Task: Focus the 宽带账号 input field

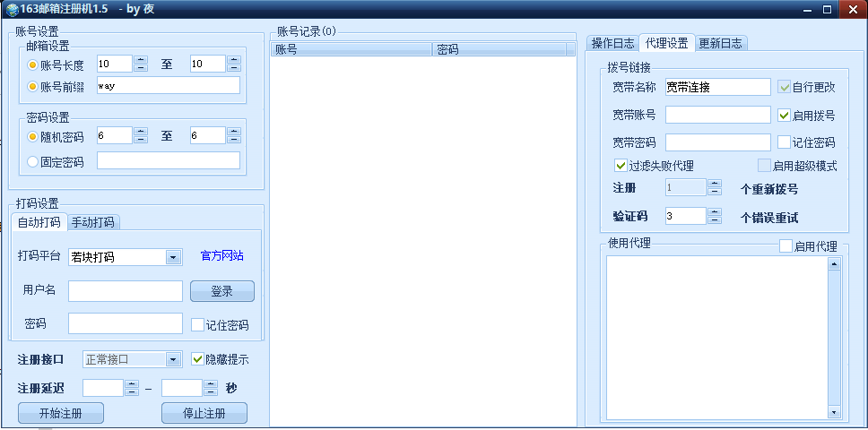Action: 718,115
